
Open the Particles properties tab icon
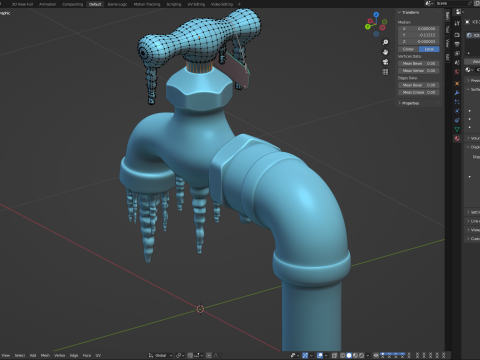[457, 102]
